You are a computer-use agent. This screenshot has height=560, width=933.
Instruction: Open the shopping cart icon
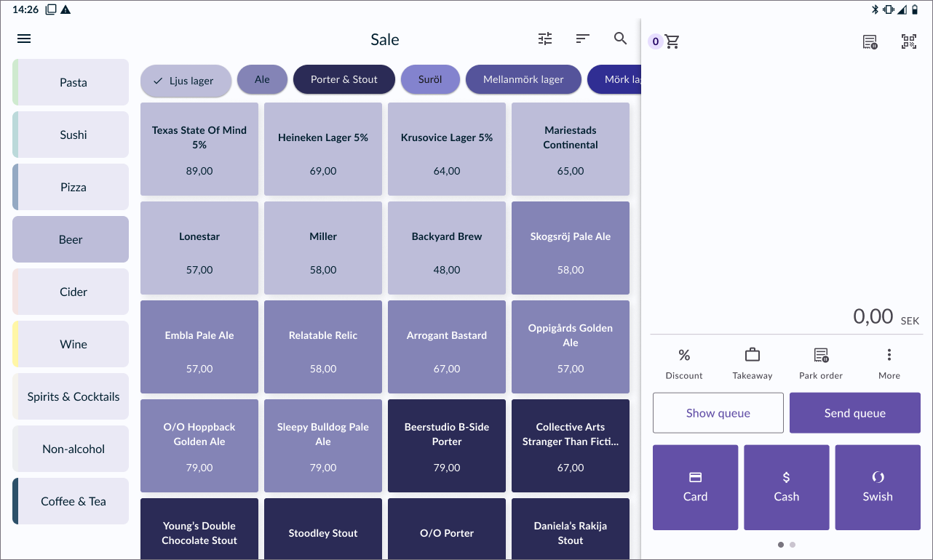tap(672, 42)
